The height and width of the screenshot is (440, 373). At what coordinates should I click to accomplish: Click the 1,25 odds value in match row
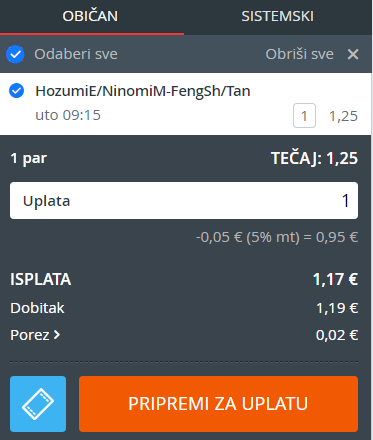pos(343,116)
